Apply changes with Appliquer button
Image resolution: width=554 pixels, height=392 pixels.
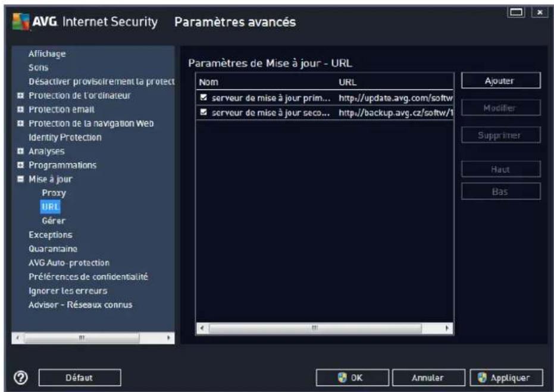506,378
